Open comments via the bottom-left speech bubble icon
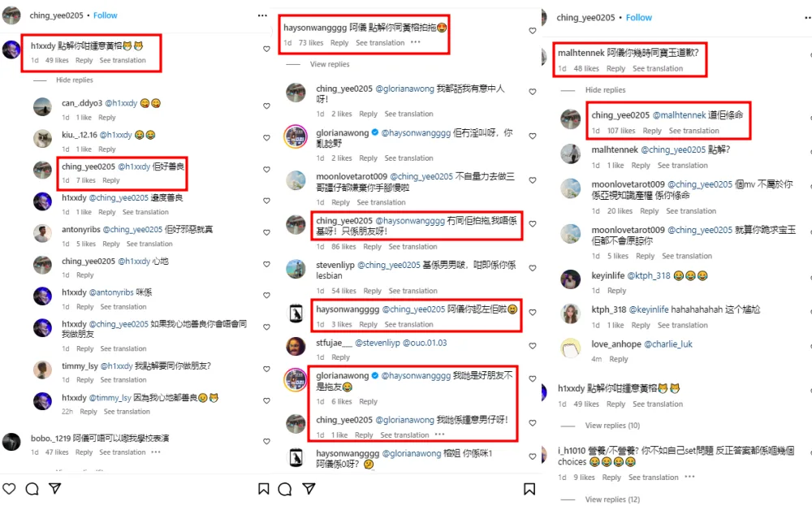Screen dimensions: 812x506 coord(32,488)
